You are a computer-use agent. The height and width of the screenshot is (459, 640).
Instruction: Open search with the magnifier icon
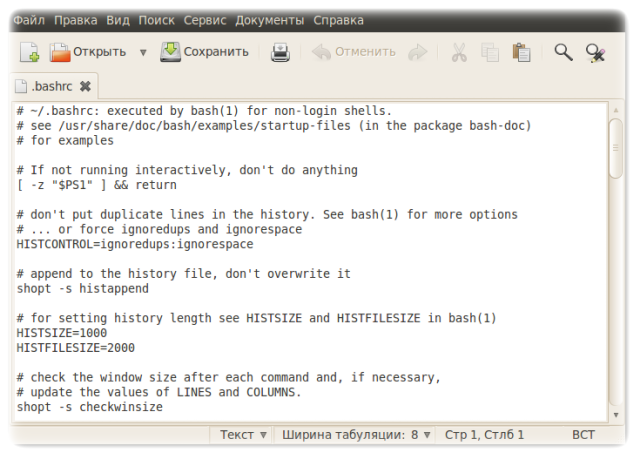[564, 52]
